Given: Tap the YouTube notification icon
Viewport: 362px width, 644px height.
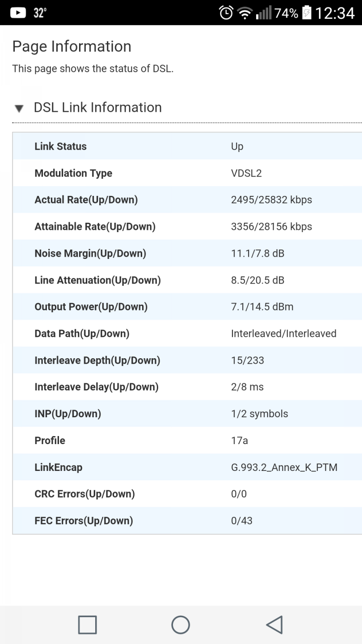Looking at the screenshot, I should click(x=18, y=13).
